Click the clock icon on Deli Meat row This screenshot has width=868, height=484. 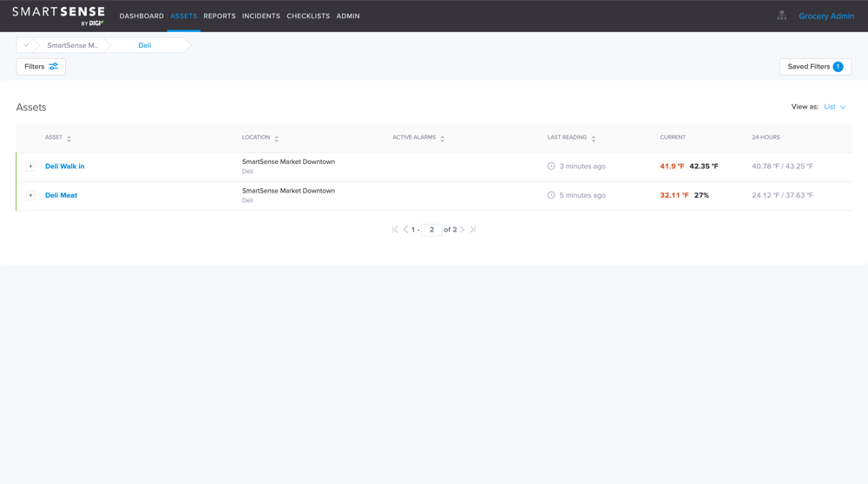pos(551,195)
